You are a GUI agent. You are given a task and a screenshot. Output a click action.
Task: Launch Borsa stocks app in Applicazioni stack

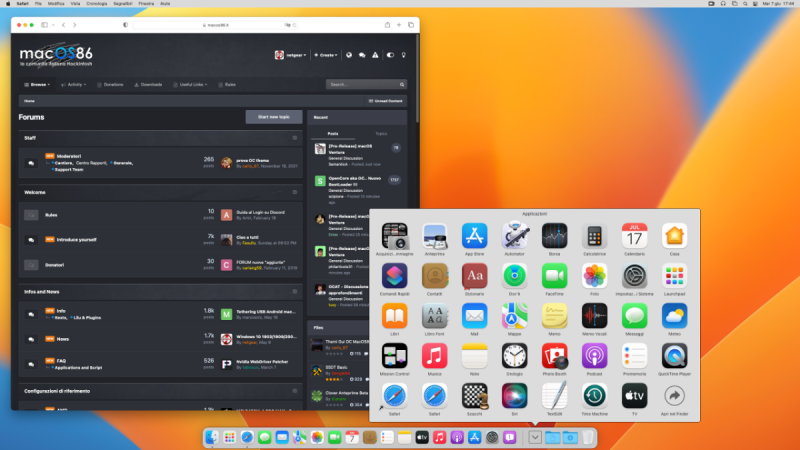(x=555, y=236)
